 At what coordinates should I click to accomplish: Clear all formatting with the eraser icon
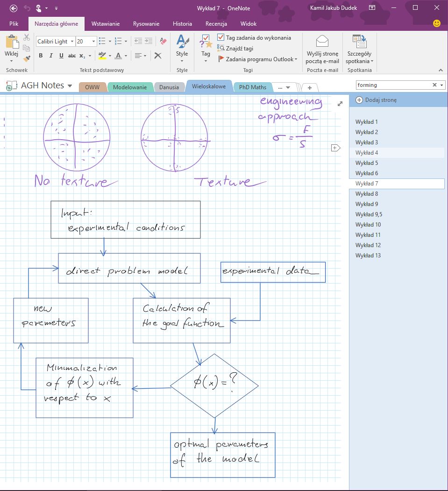point(163,41)
